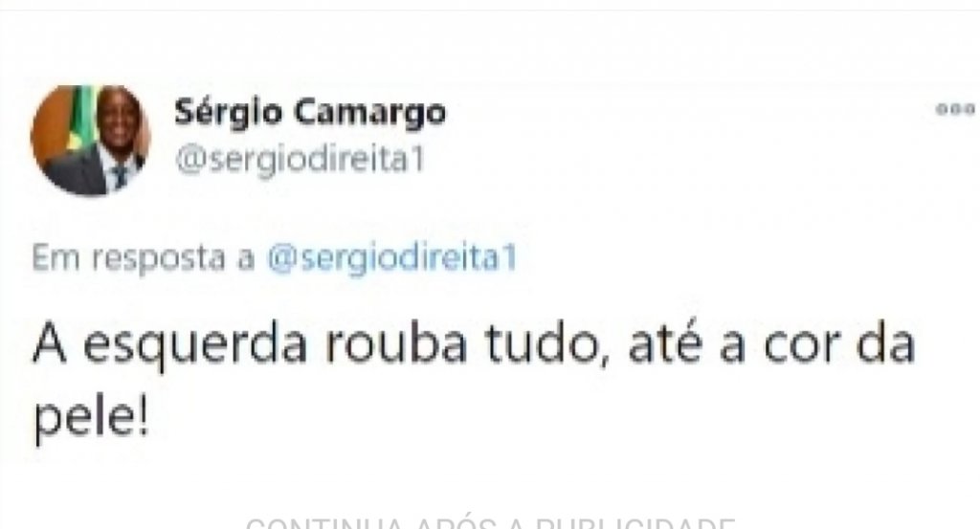Click the 'CONTINUA APÓS A PUBLICIDADE' notice

pyautogui.click(x=490, y=522)
